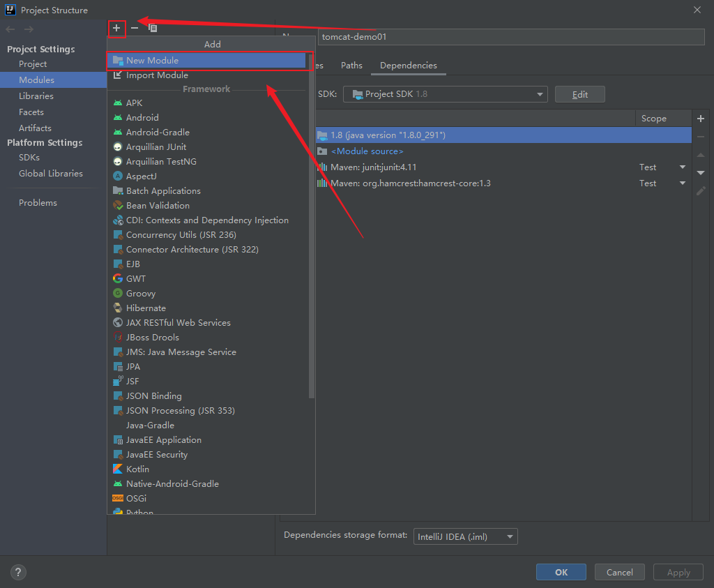Switch to the Paths tab
714x588 pixels.
(351, 65)
